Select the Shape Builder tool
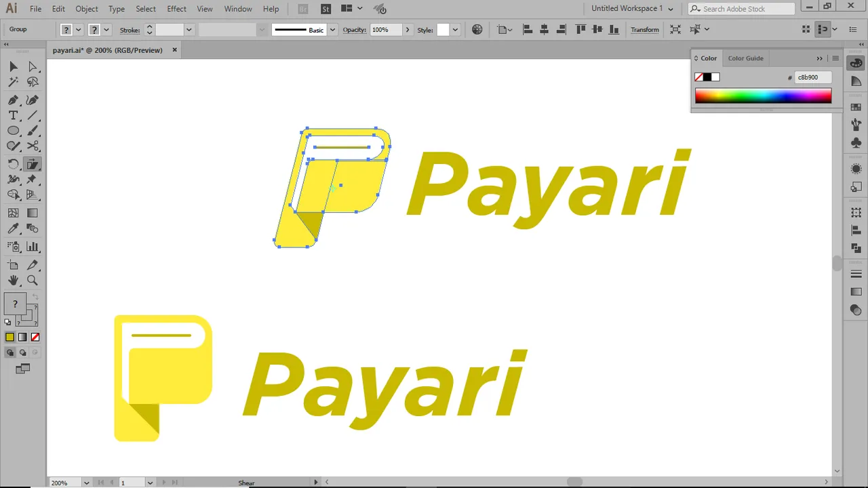Screen dimensions: 868x488 pos(13,195)
